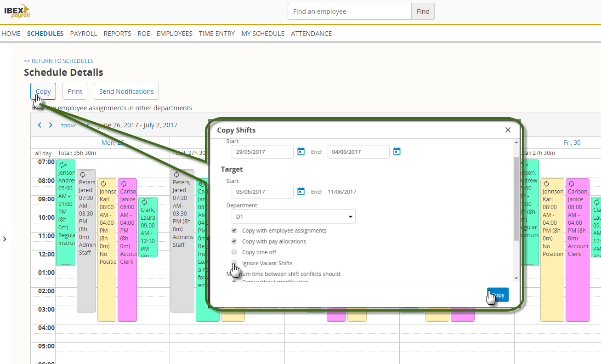Select Carlson Janice's pink Monday shift block
The width and height of the screenshot is (601, 364).
click(x=127, y=250)
